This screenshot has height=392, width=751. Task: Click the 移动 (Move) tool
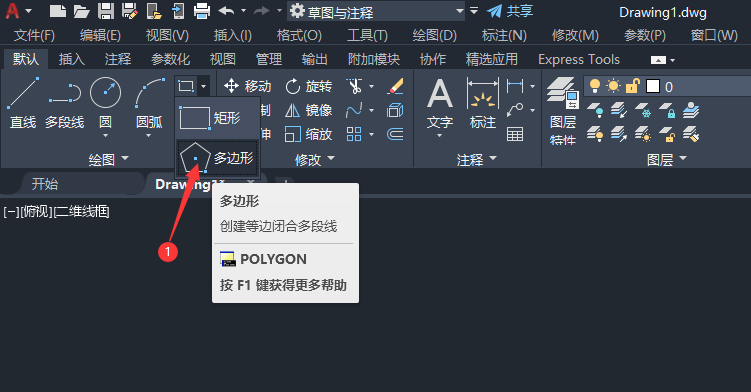[x=248, y=86]
